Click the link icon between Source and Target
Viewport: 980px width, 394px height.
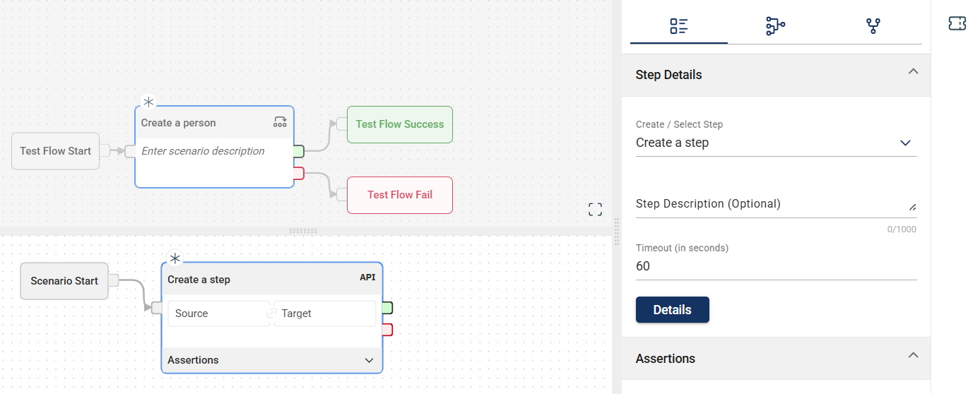[x=271, y=314]
